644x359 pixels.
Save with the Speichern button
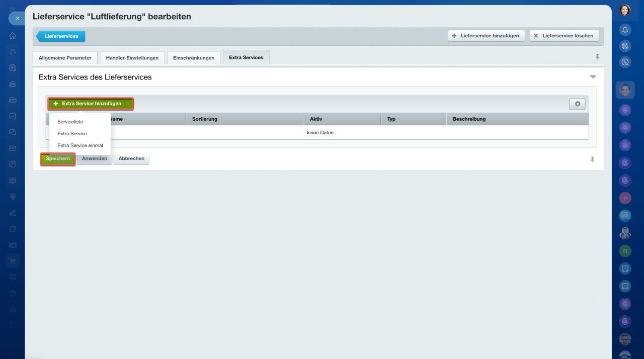coord(58,158)
